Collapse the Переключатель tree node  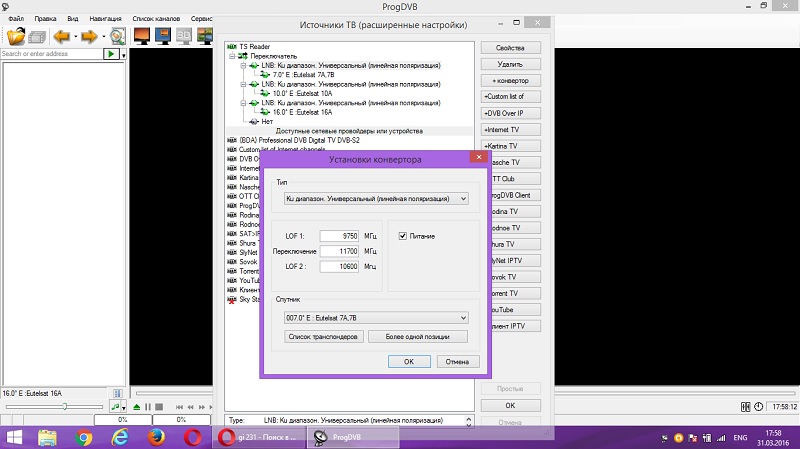tap(231, 56)
